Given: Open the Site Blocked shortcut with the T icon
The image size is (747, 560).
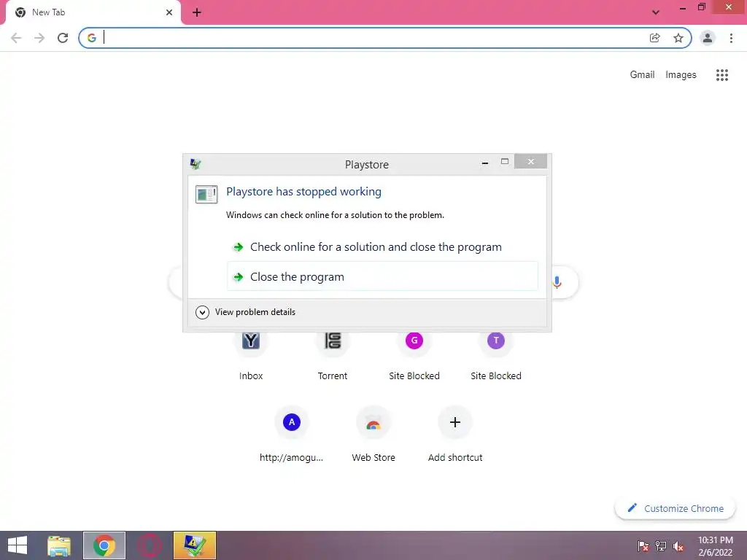Looking at the screenshot, I should [x=496, y=355].
